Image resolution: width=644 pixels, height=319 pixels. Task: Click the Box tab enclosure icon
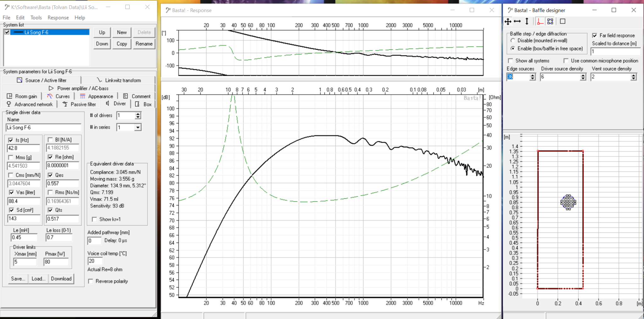137,104
